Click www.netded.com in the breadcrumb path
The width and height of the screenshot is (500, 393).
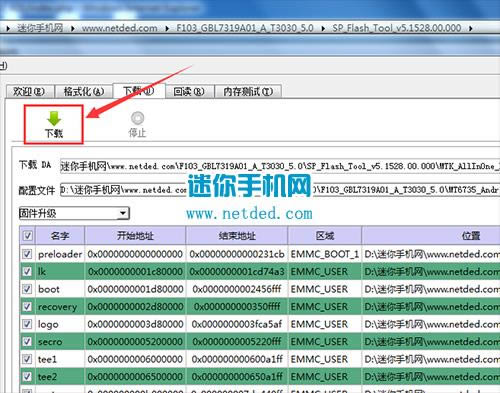point(119,28)
